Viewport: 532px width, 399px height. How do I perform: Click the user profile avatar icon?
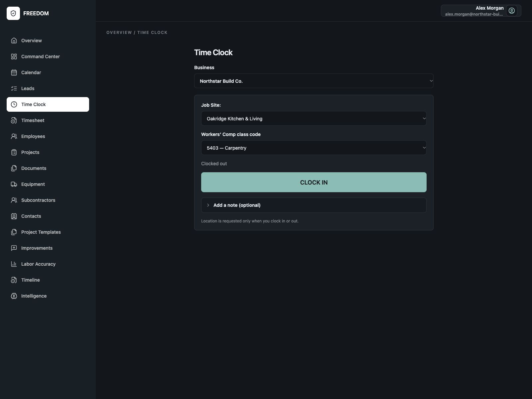point(512,11)
